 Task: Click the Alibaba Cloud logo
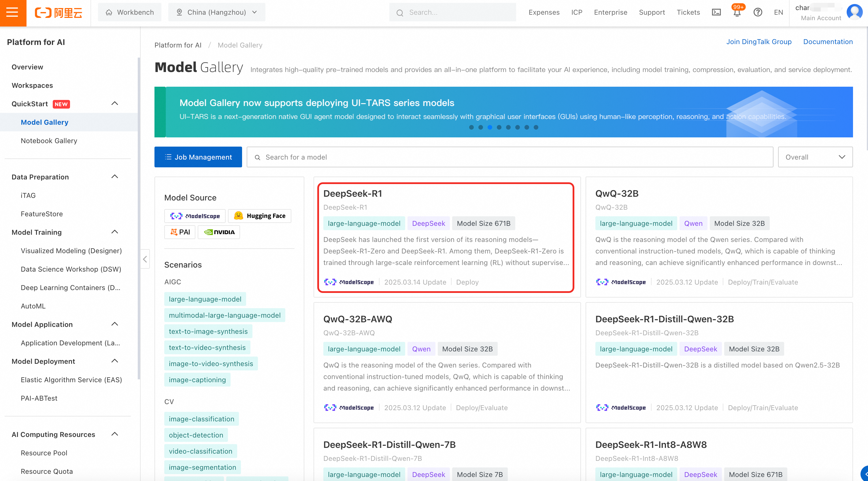59,13
